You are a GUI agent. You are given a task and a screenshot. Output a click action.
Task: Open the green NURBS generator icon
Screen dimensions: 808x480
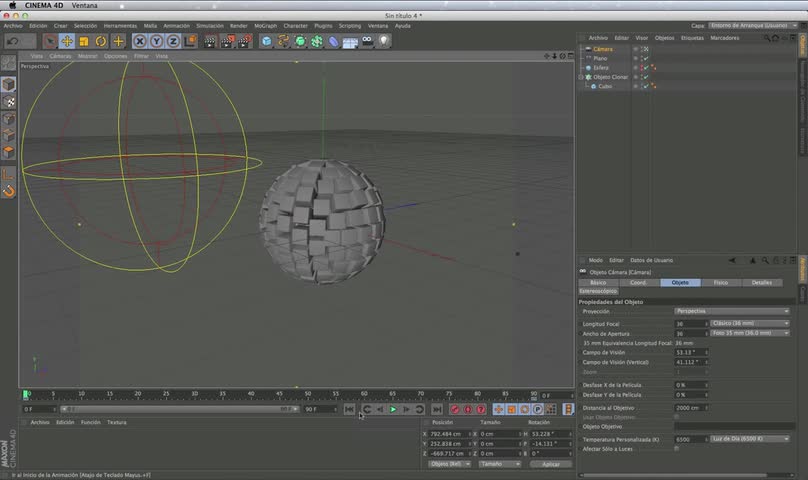300,41
